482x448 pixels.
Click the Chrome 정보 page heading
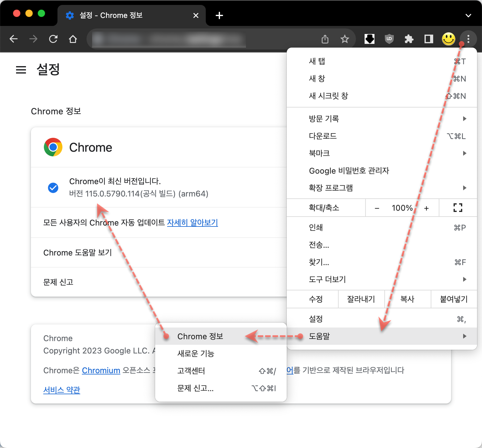point(56,111)
